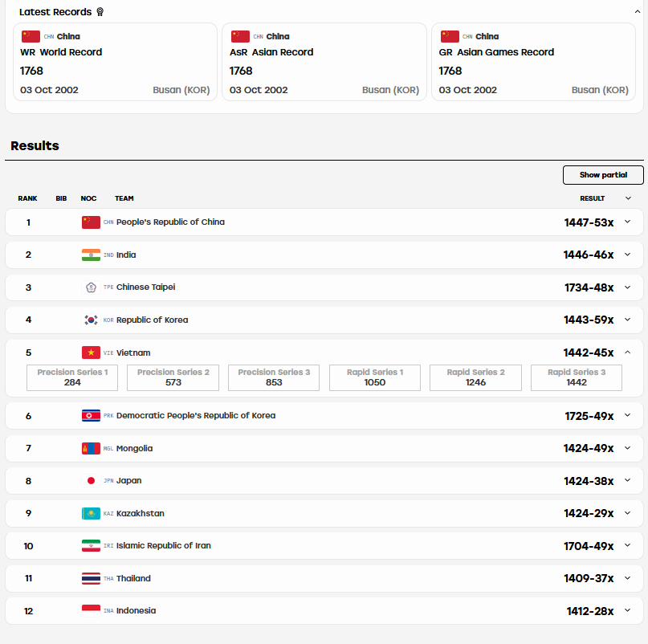Click the Japan flag icon
Viewport: 648px width, 644px height.
91,481
